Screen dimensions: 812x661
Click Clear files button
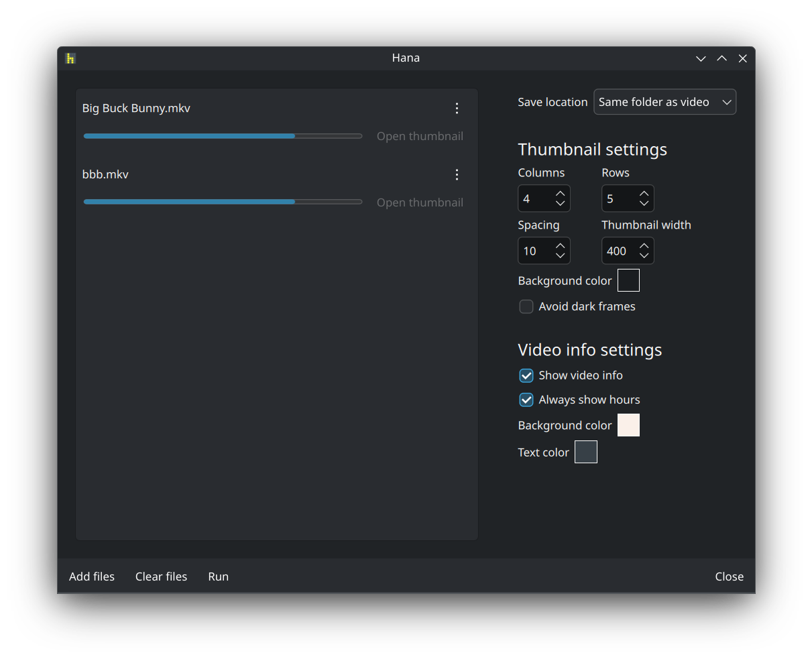(x=161, y=577)
